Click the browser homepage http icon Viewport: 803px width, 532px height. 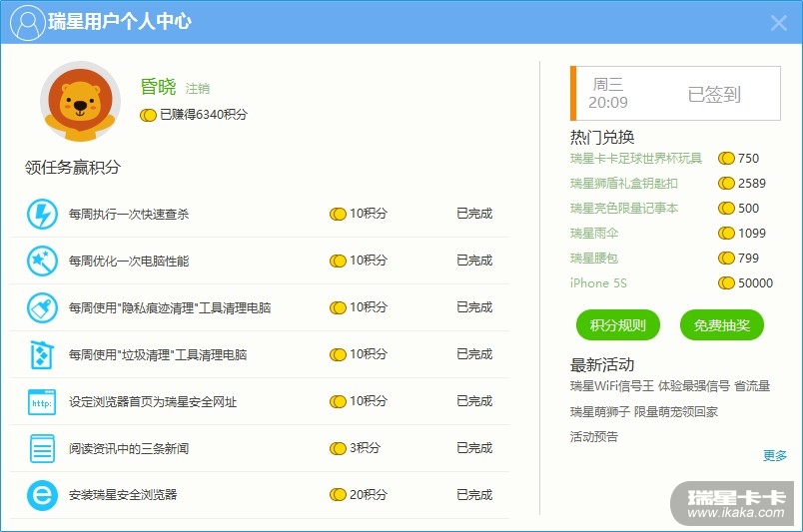(x=42, y=402)
